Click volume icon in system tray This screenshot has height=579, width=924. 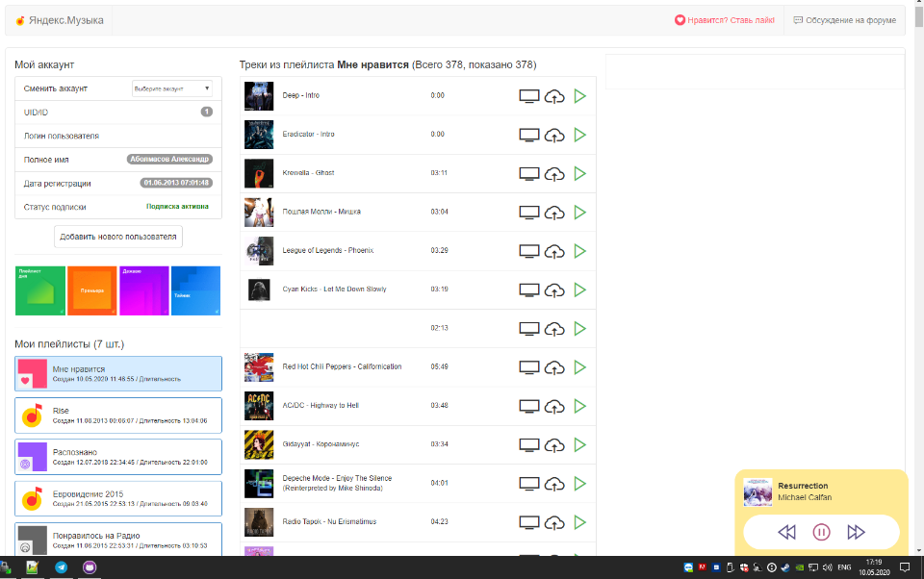[828, 567]
